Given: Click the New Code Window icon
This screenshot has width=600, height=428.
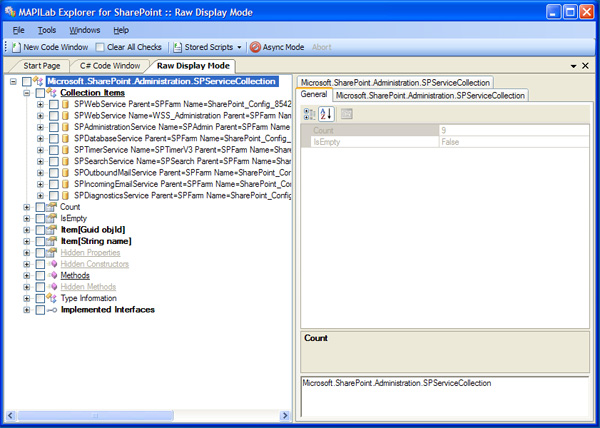Looking at the screenshot, I should (x=17, y=47).
